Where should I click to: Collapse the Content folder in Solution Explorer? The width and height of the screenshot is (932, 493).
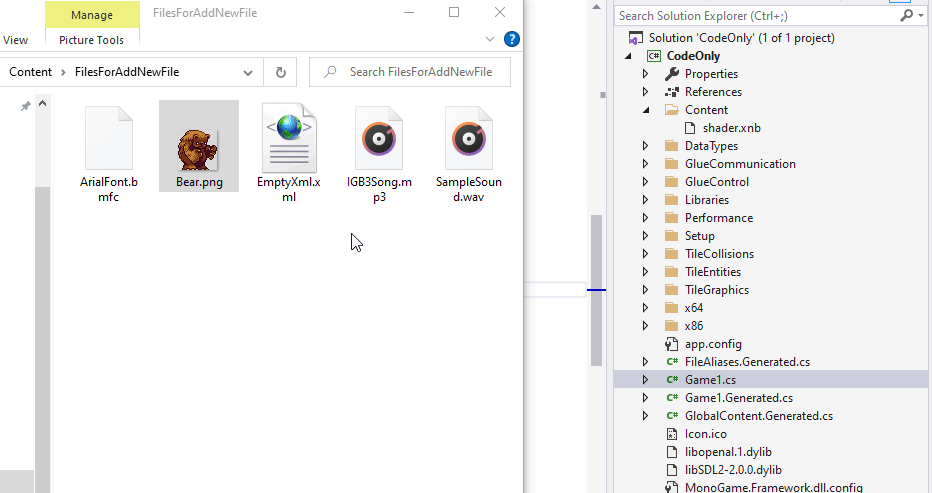coord(645,110)
